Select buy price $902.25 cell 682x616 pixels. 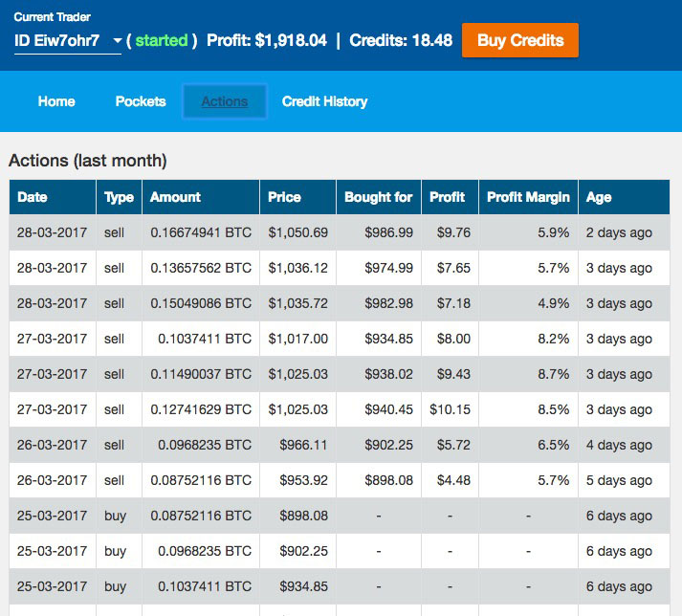pos(297,551)
